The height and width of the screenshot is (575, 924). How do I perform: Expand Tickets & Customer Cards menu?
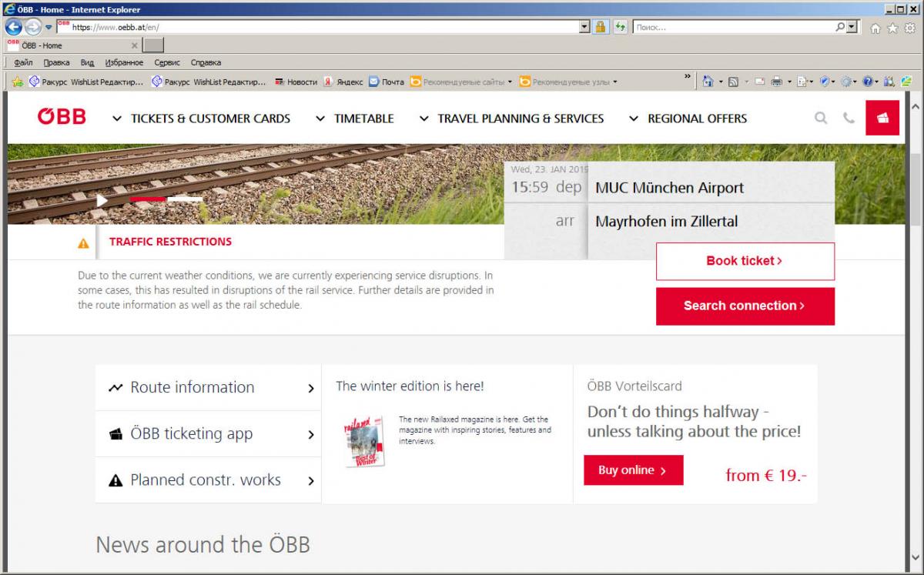(201, 119)
